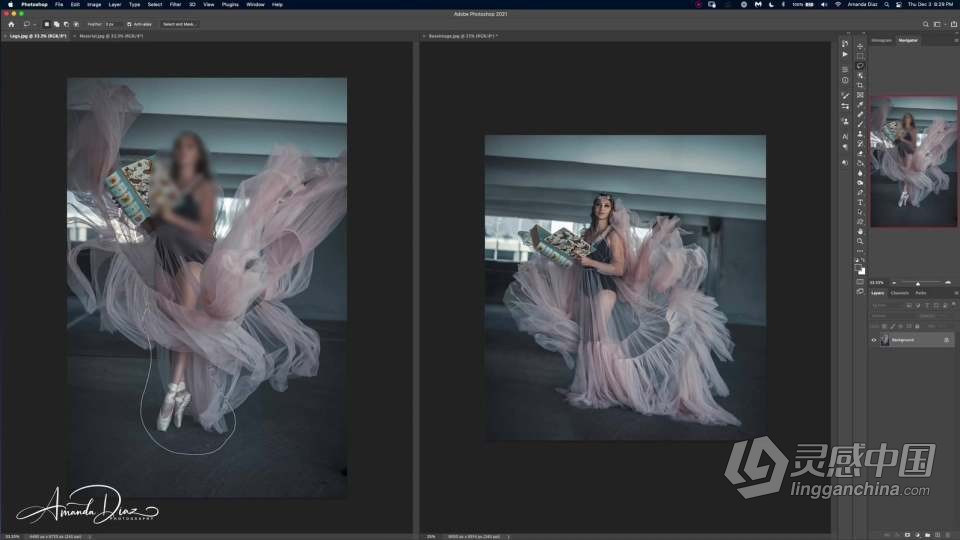The image size is (960, 540).
Task: Open the Window menu
Action: pyautogui.click(x=255, y=4)
